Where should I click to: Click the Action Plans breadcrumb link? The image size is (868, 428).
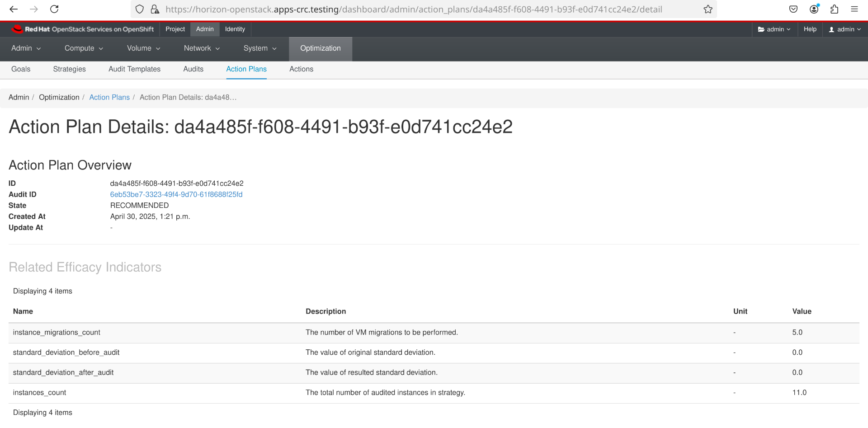[x=109, y=97]
